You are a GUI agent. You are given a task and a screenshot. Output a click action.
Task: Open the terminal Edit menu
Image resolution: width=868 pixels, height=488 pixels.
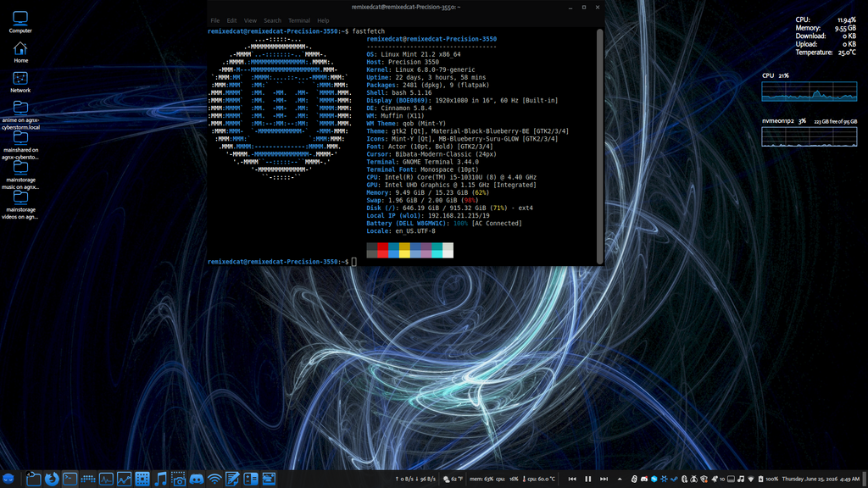coord(231,20)
